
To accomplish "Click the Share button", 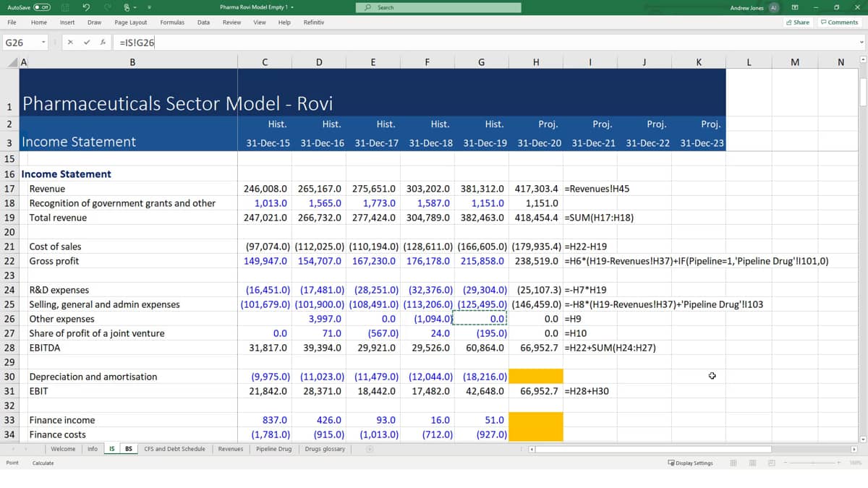I will (x=799, y=22).
